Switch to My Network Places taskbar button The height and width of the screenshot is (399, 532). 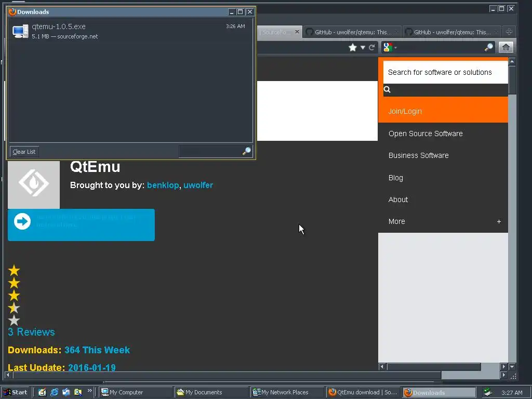(287, 392)
